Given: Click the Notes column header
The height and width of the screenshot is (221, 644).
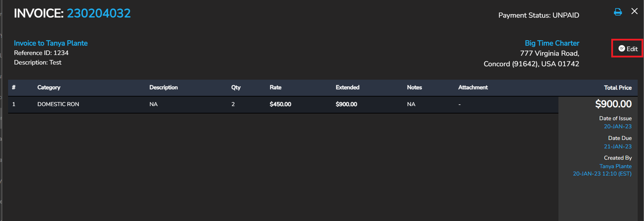Looking at the screenshot, I should pyautogui.click(x=414, y=87).
